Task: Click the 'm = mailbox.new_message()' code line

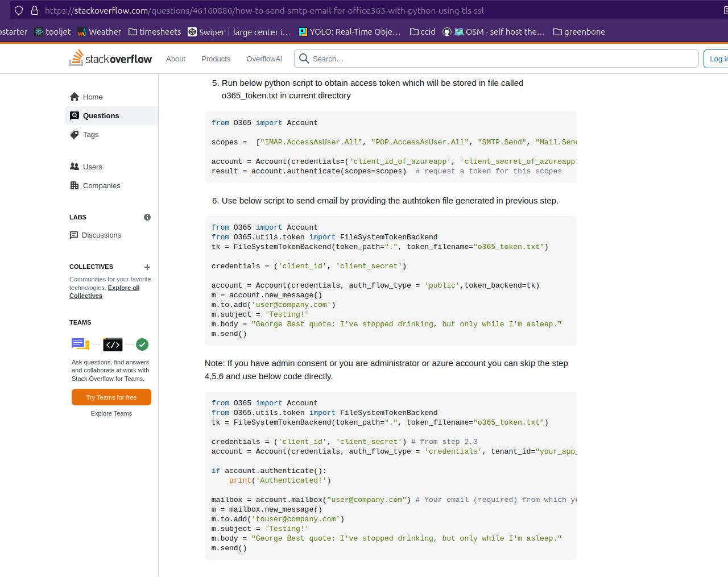Action: coord(267,509)
